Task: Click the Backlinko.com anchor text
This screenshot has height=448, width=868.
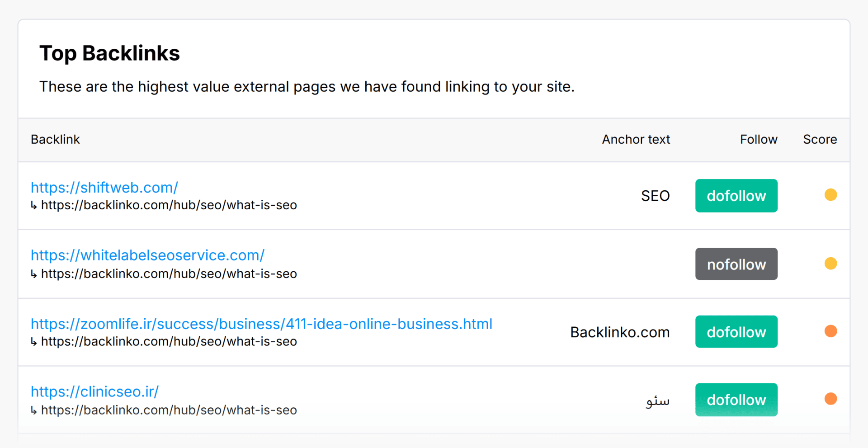Action: coord(619,331)
